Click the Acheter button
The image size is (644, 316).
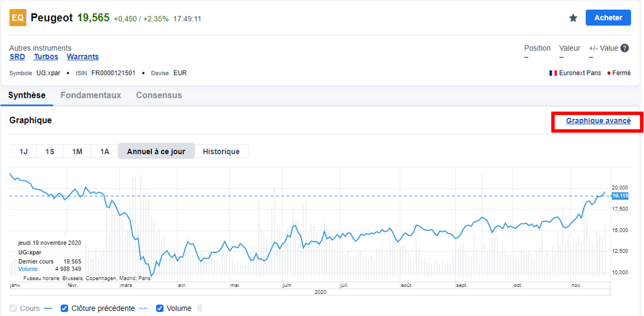pos(608,18)
